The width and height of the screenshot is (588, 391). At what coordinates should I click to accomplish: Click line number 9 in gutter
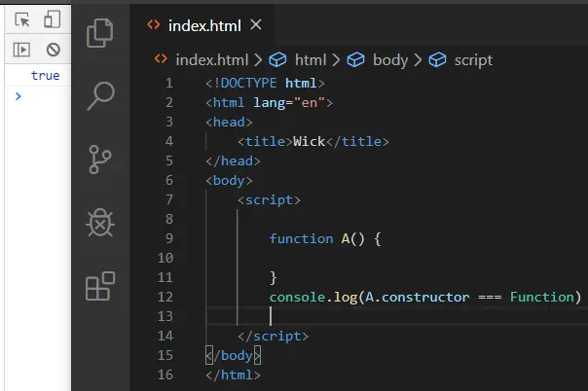pyautogui.click(x=169, y=238)
